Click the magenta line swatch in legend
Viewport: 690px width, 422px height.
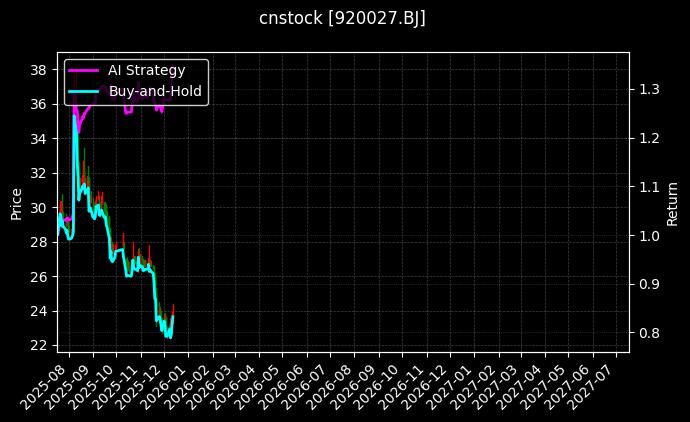pyautogui.click(x=83, y=70)
